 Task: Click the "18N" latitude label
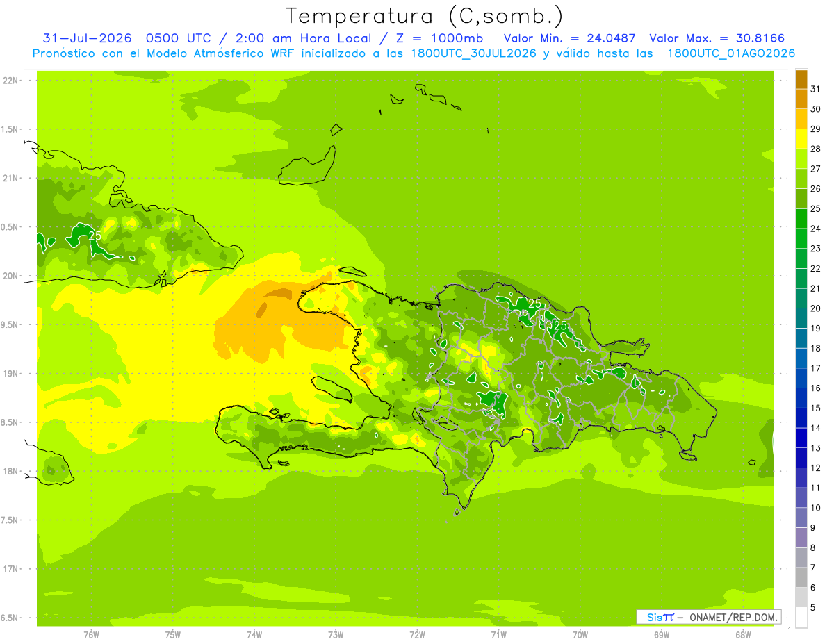point(10,471)
